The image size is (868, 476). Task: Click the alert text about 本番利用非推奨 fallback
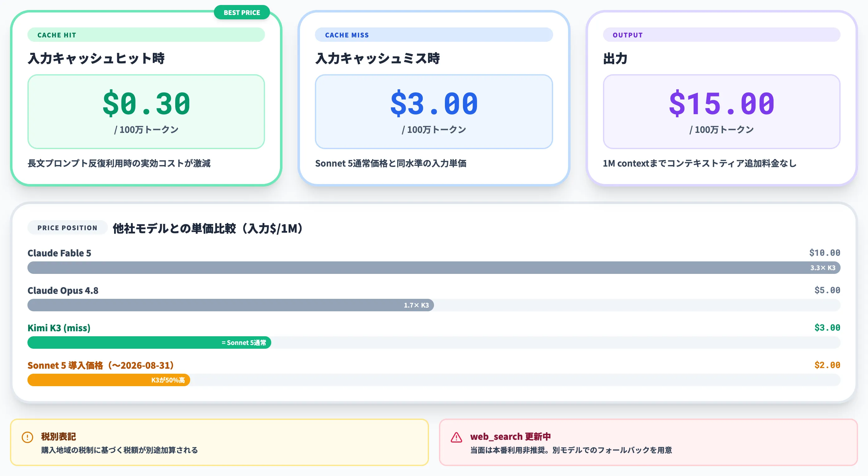point(571,450)
